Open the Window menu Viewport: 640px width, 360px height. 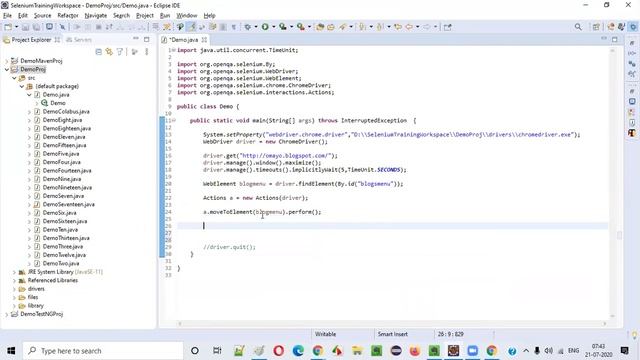click(x=187, y=16)
